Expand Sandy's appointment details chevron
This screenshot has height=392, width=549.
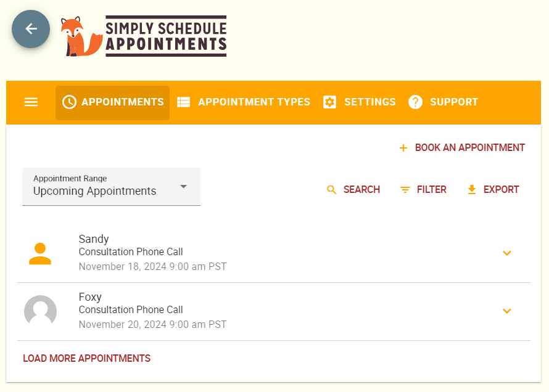(506, 253)
